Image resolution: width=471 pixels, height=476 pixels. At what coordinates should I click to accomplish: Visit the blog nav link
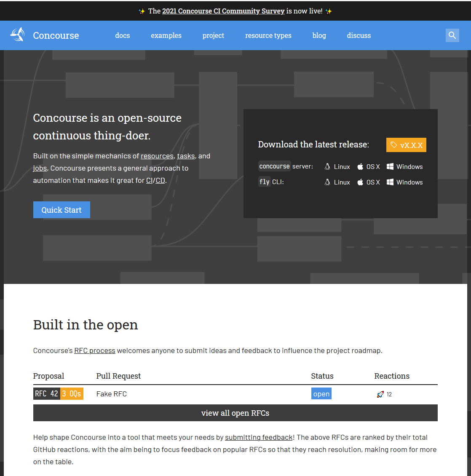pos(319,35)
